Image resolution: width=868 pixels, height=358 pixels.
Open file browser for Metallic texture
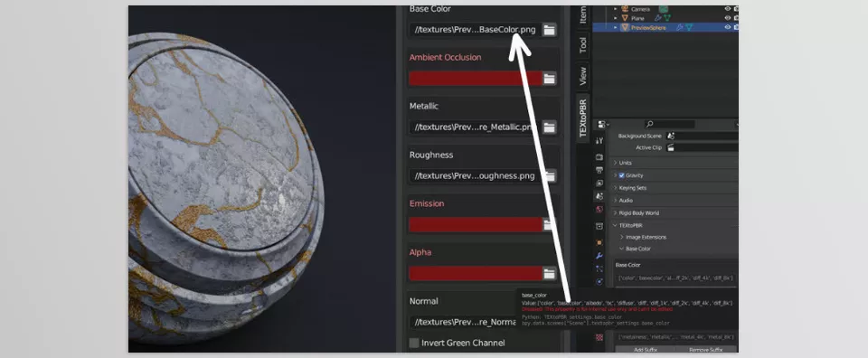click(549, 127)
